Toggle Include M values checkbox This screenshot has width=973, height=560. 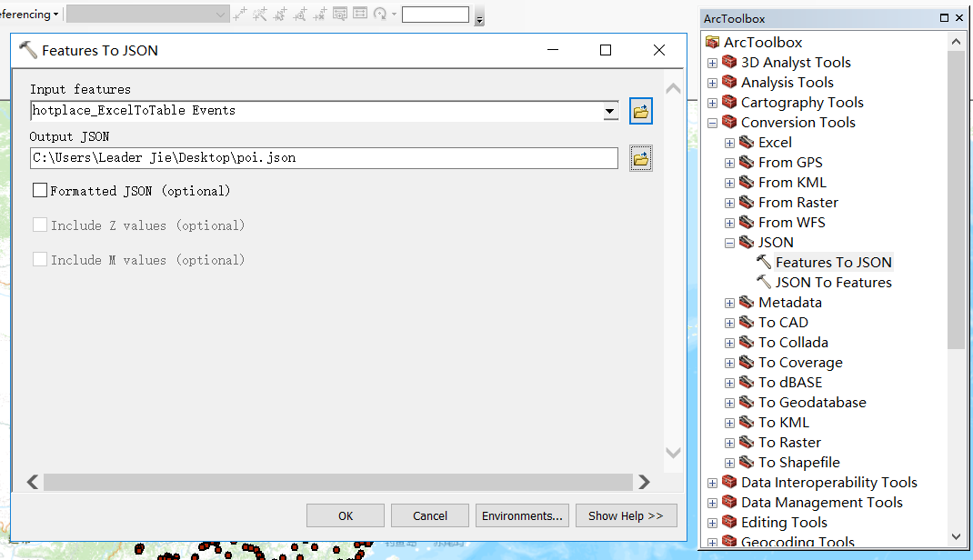[x=40, y=259]
